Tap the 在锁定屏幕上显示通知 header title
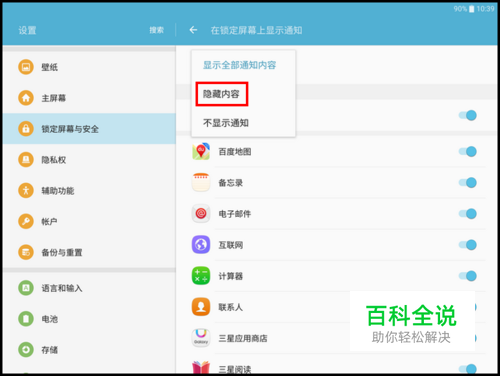The image size is (500, 376). click(x=256, y=30)
